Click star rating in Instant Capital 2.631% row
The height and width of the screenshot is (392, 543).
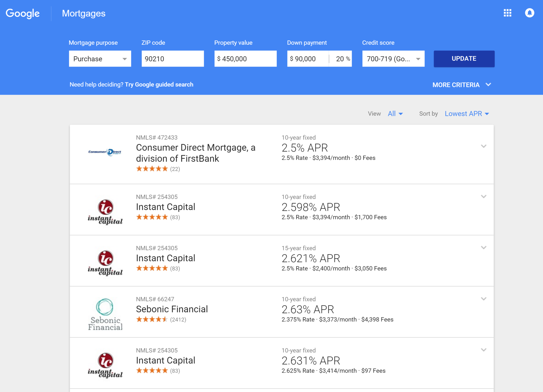tap(152, 371)
